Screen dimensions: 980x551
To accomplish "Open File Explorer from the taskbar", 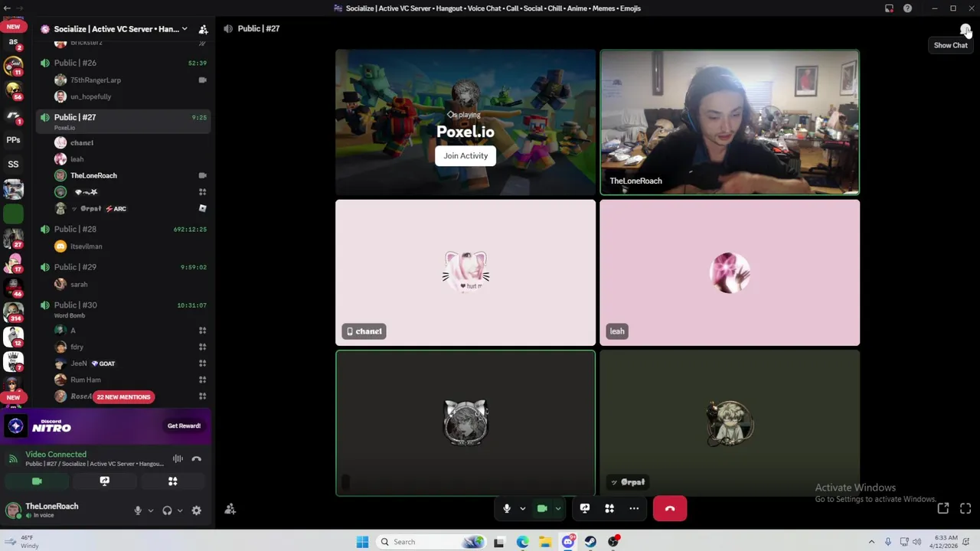I will click(545, 542).
